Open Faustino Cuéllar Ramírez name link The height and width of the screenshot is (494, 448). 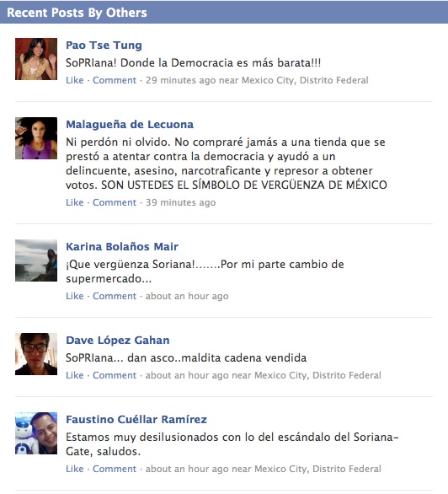(x=136, y=419)
